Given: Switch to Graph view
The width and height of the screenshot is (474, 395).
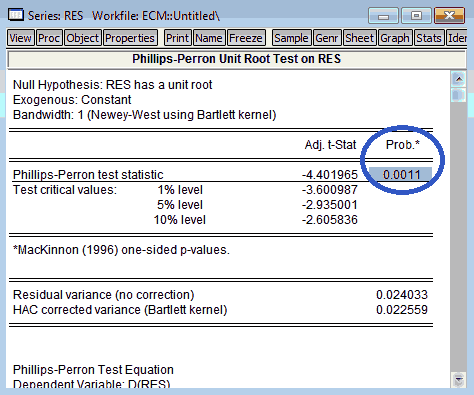Looking at the screenshot, I should [x=395, y=38].
